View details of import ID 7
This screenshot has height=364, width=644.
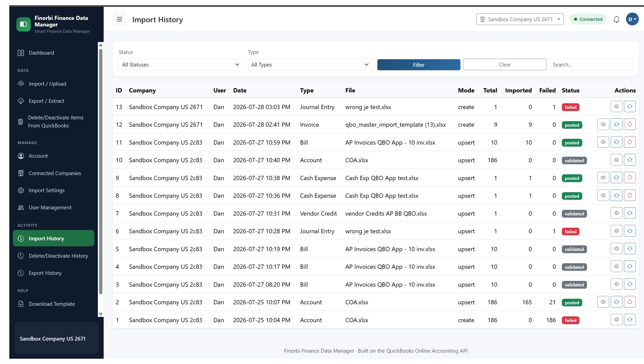tap(616, 213)
